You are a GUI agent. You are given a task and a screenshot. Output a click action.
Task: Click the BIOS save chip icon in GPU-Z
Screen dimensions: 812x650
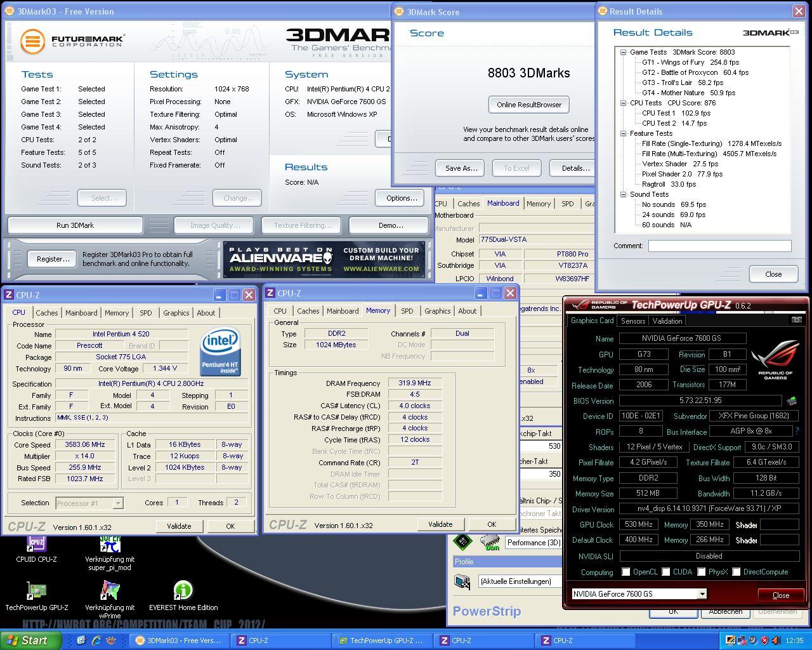point(791,401)
